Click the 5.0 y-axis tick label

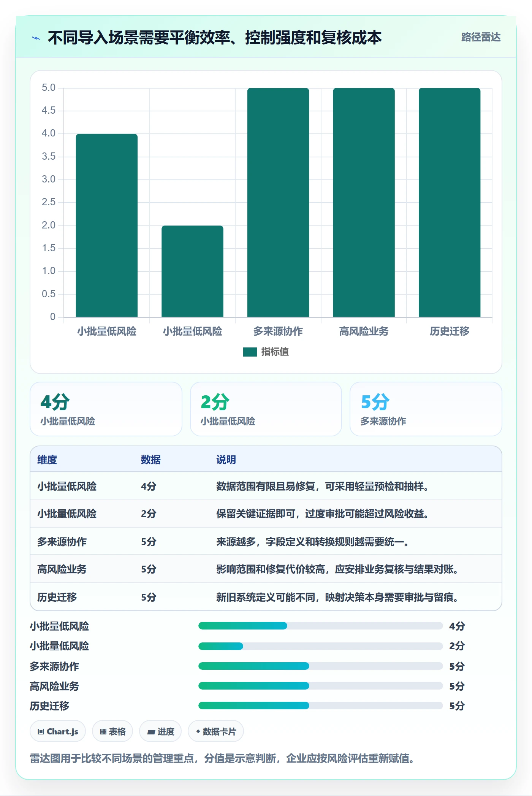(49, 88)
